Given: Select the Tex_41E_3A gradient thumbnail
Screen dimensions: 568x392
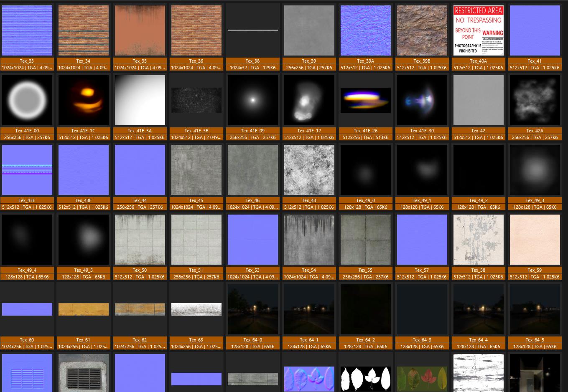Looking at the screenshot, I should click(x=140, y=100).
